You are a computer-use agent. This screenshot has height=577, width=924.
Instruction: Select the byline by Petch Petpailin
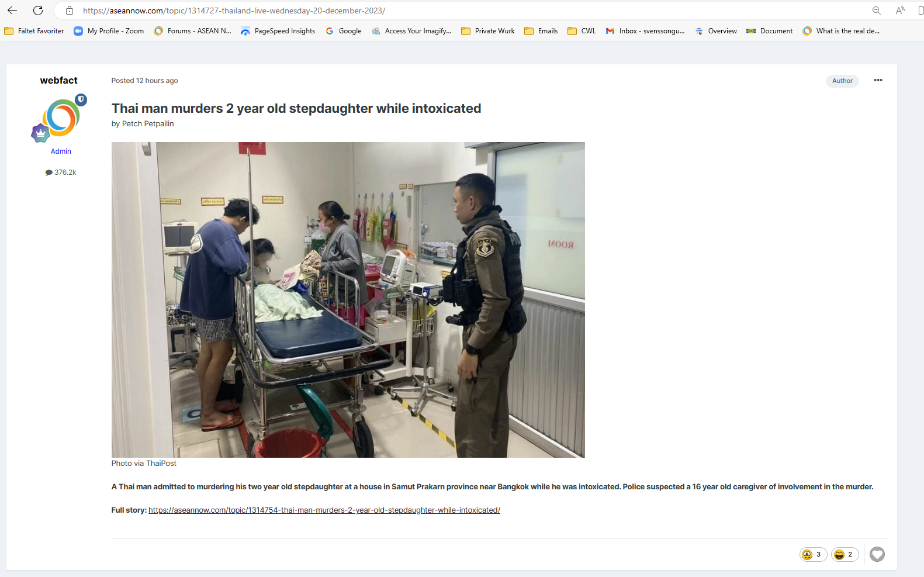click(x=143, y=124)
